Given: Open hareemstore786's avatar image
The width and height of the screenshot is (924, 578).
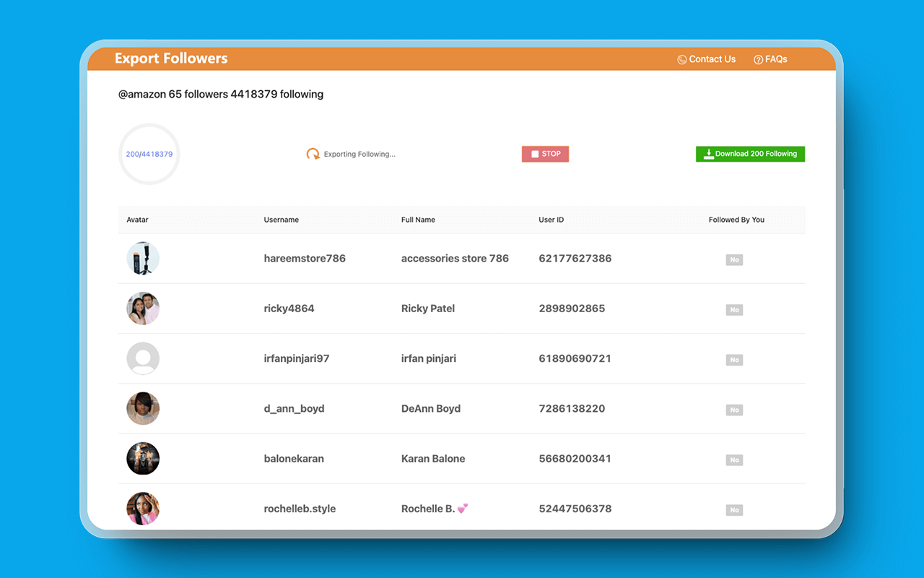Looking at the screenshot, I should pyautogui.click(x=143, y=258).
